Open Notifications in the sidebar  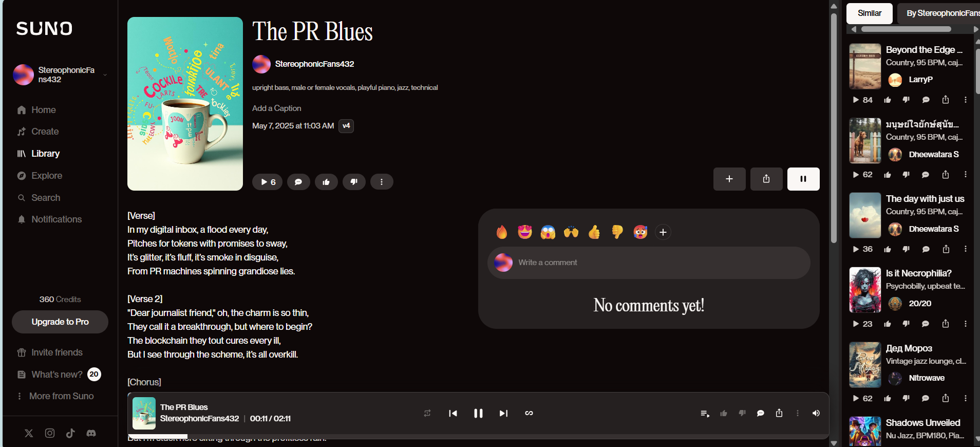click(x=49, y=219)
